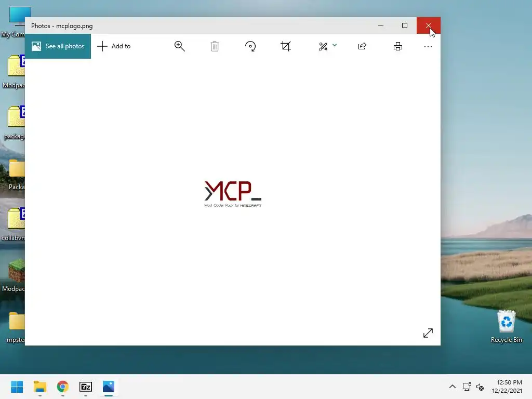Viewport: 532px width, 399px height.
Task: Select the collabvm desktop icon
Action: pyautogui.click(x=13, y=224)
